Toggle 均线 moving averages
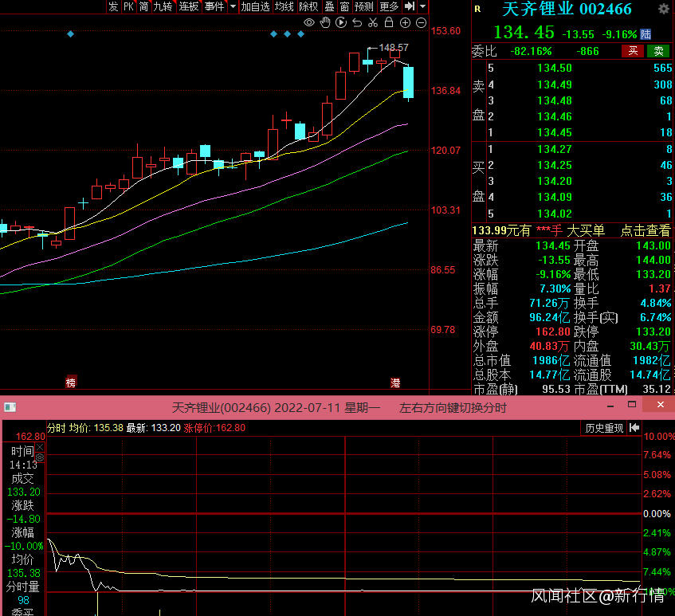Screen dimensions: 675x616 click(285, 6)
